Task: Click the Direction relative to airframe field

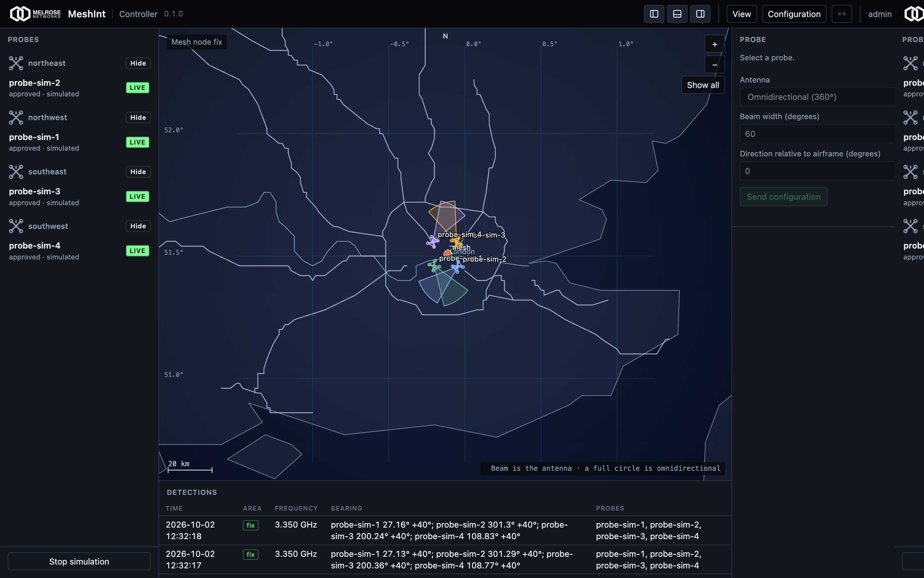Action: coord(817,171)
